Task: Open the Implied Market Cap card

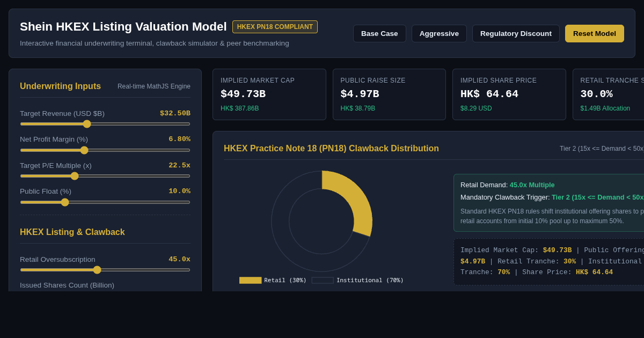Action: [x=269, y=94]
